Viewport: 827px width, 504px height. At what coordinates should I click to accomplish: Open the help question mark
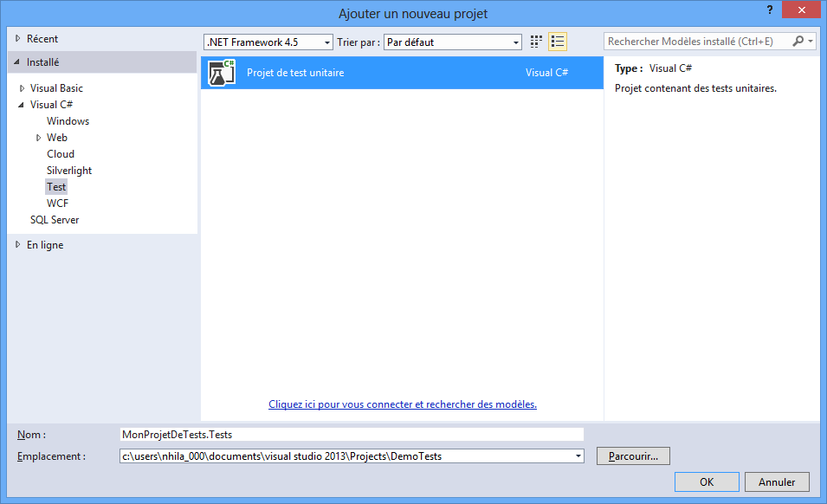pyautogui.click(x=770, y=10)
